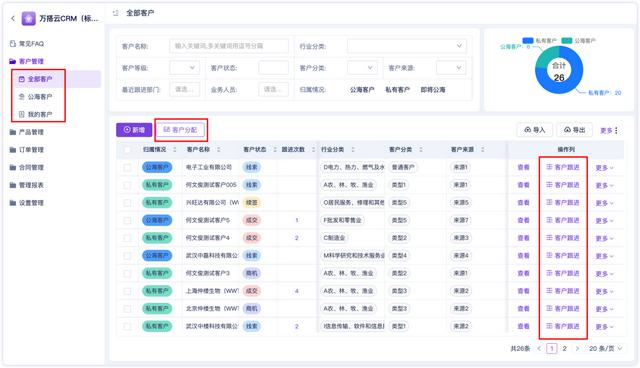Tick the checkbox for 电子工业有限公司 row

(x=127, y=167)
